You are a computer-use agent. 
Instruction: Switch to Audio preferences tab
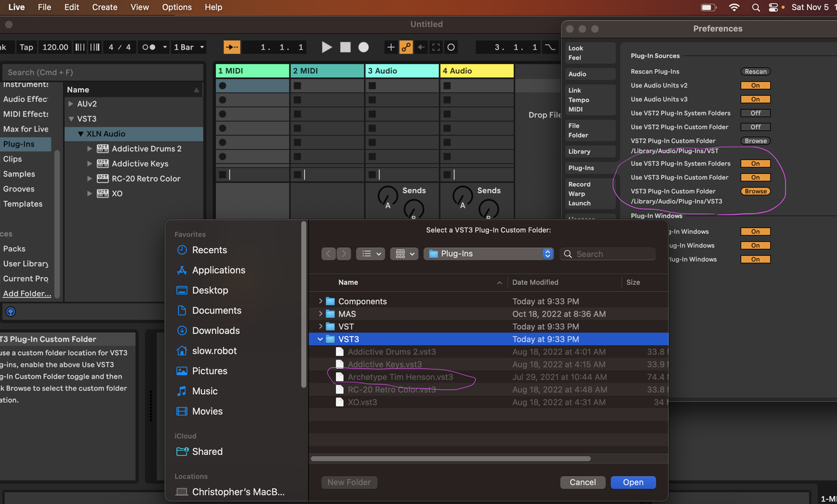590,74
